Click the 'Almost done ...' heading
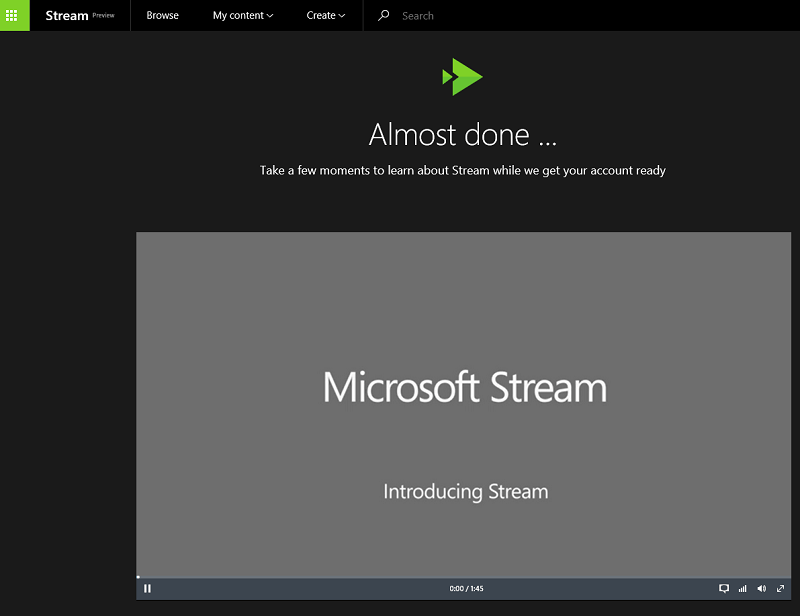The height and width of the screenshot is (616, 800). coord(462,134)
